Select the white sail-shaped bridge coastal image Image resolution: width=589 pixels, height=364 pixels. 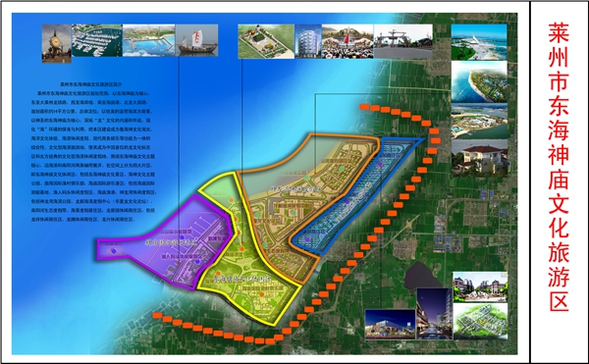(479, 42)
